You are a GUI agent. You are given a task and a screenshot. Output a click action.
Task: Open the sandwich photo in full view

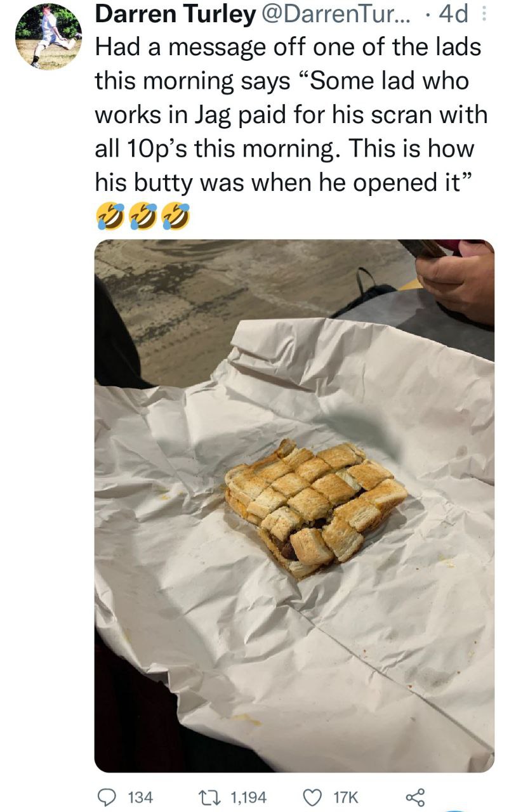coord(294,506)
